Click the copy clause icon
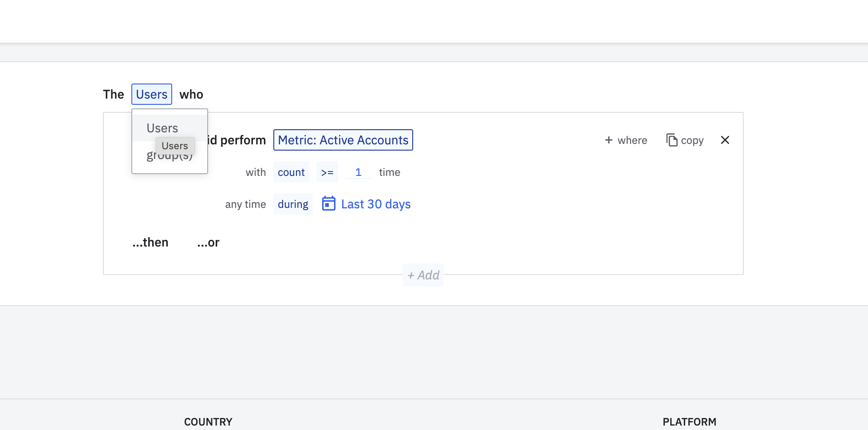This screenshot has height=430, width=868. (x=671, y=140)
